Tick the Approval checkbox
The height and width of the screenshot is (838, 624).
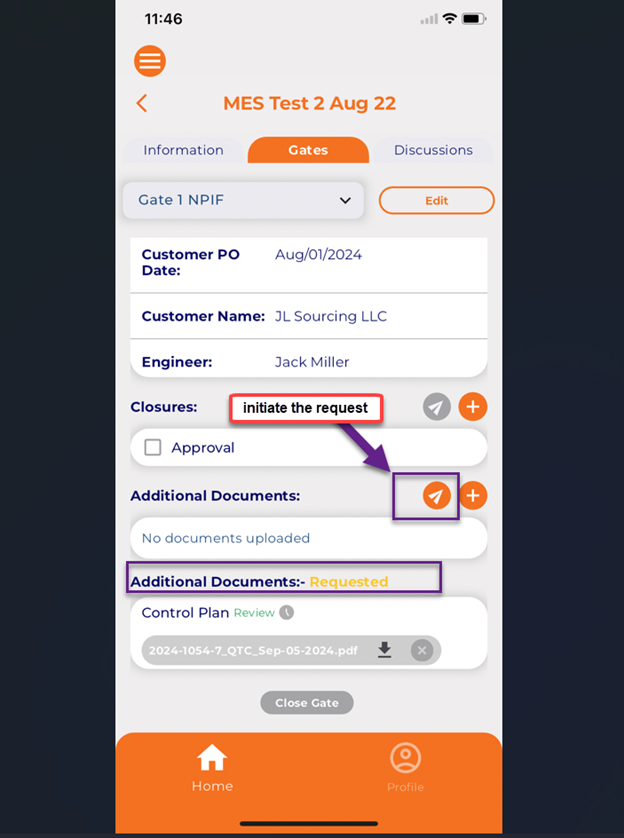153,448
